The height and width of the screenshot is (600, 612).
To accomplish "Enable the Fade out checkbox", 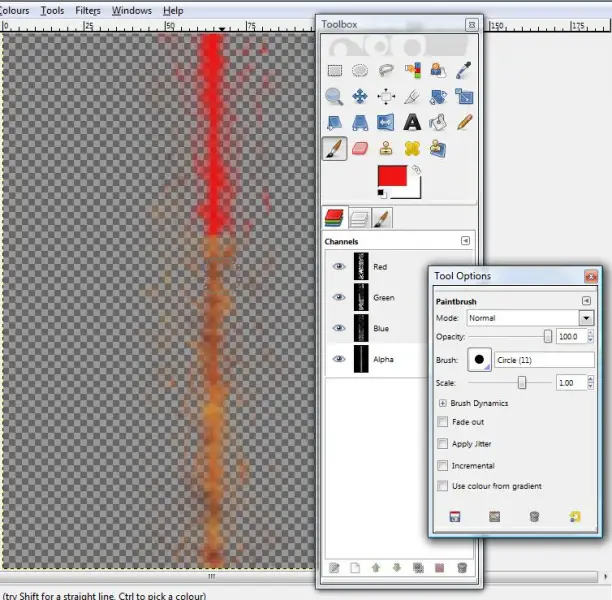I will click(443, 422).
